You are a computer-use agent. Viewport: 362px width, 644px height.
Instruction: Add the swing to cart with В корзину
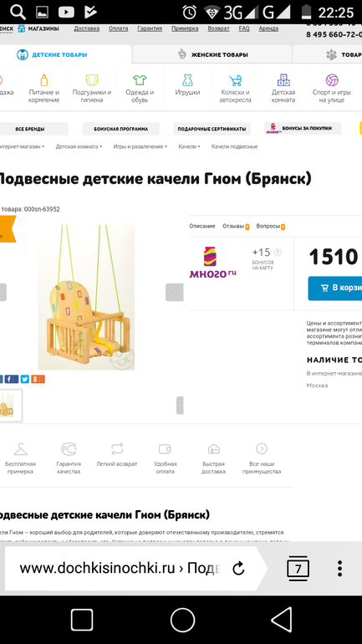coord(335,288)
